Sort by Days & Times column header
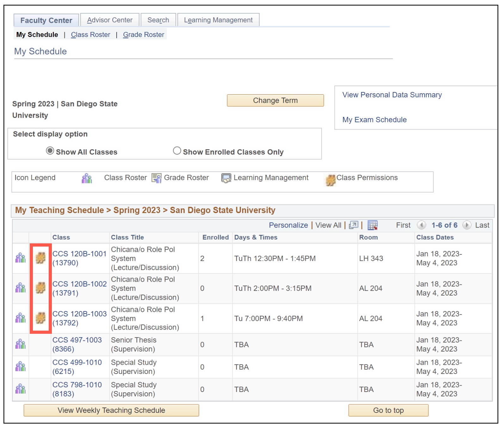504x428 pixels. pos(256,237)
